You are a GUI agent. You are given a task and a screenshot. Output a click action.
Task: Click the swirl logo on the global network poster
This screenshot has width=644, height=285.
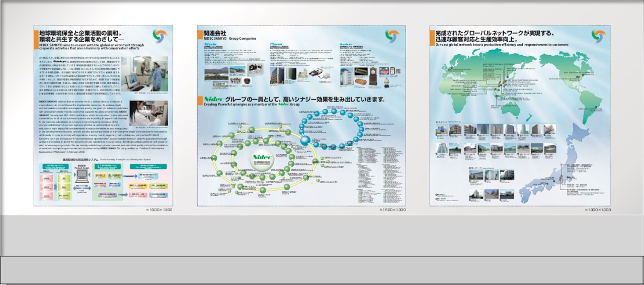pos(598,36)
